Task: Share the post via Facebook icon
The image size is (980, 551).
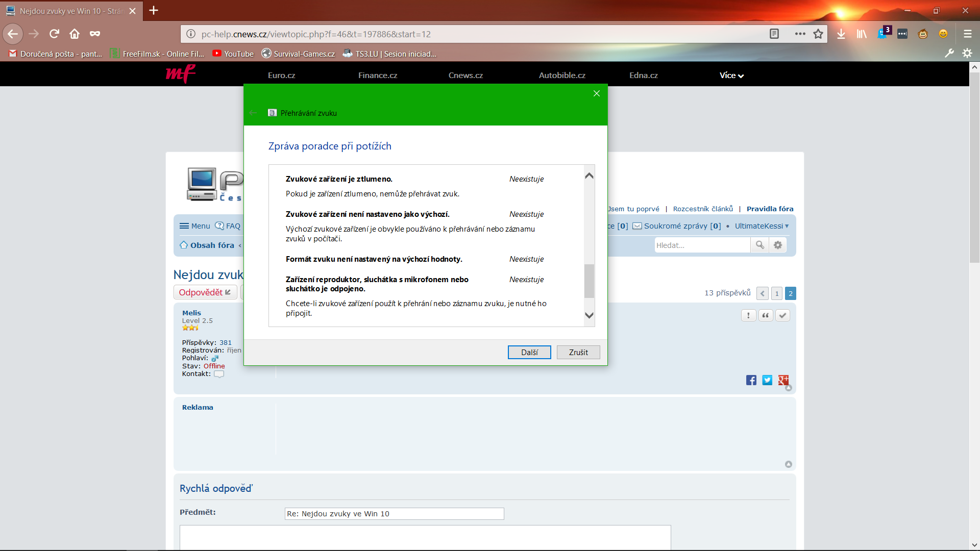Action: pyautogui.click(x=751, y=380)
